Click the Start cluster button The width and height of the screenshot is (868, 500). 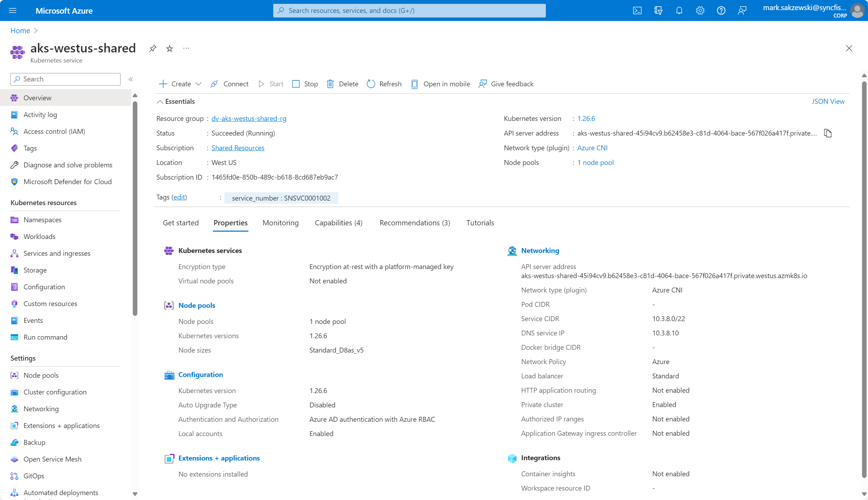tap(271, 84)
